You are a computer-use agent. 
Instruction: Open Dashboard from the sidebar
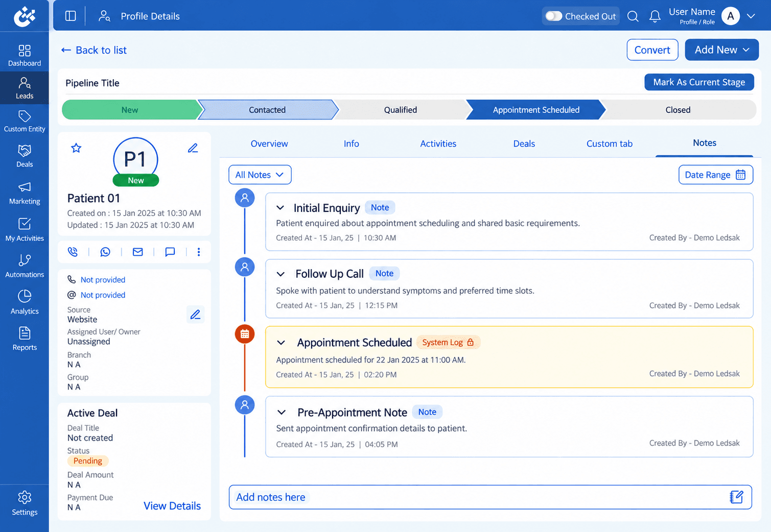tap(25, 56)
